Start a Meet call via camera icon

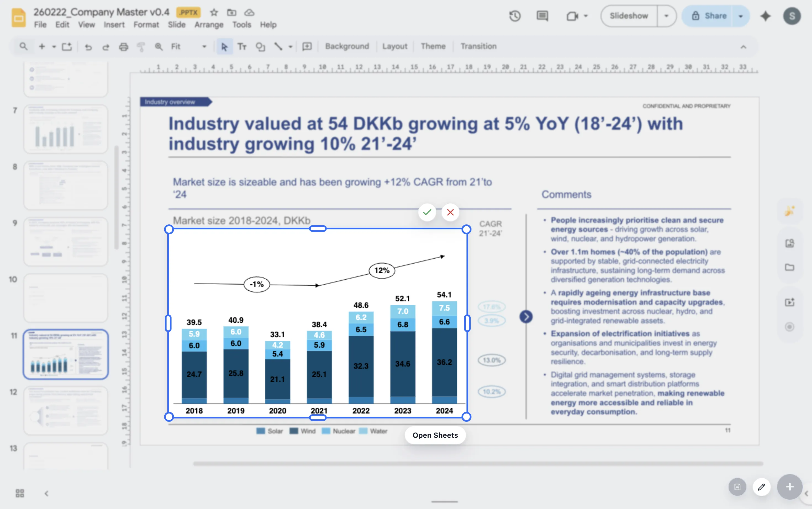pyautogui.click(x=573, y=15)
